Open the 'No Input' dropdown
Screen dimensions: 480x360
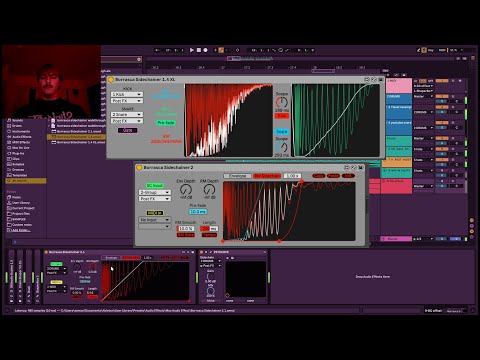(x=155, y=220)
